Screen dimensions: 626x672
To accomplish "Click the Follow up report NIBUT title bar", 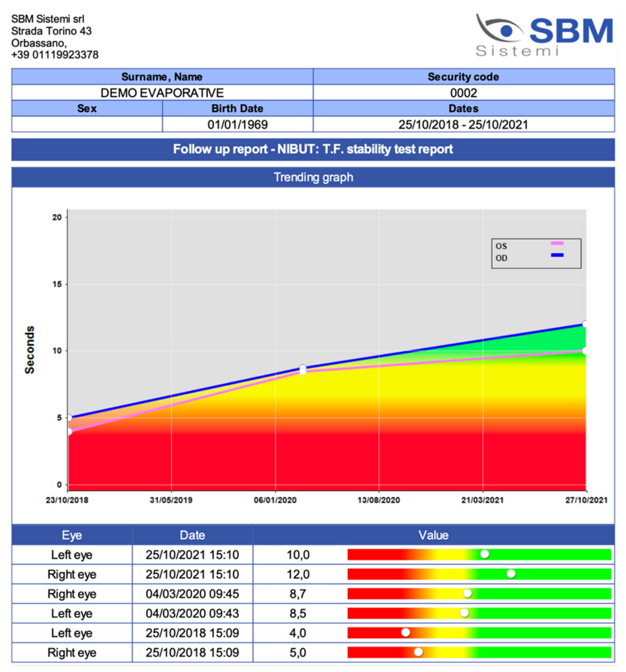I will (x=313, y=149).
